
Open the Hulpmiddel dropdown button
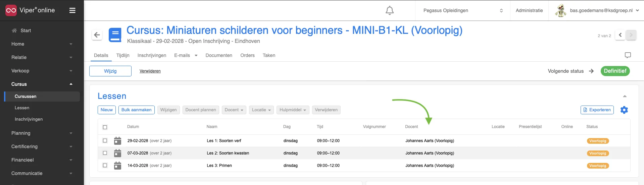point(293,110)
